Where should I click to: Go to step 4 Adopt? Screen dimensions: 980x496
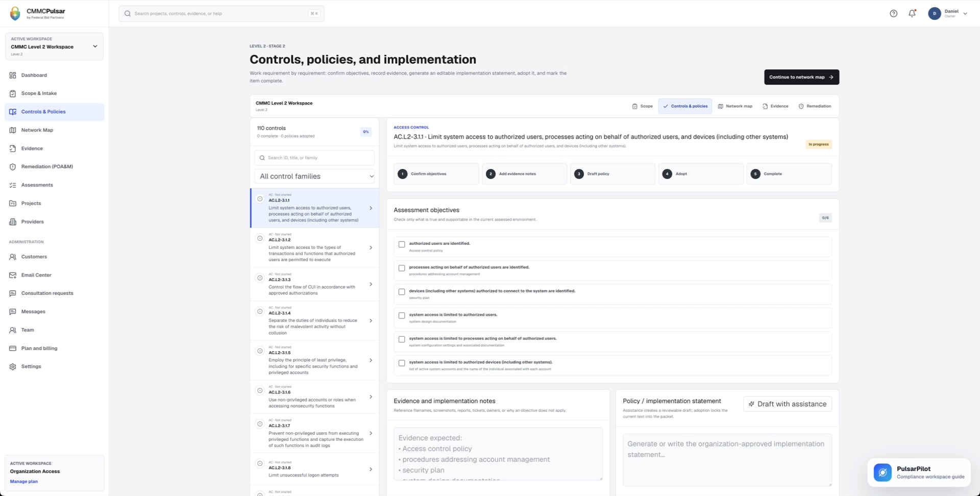point(701,174)
